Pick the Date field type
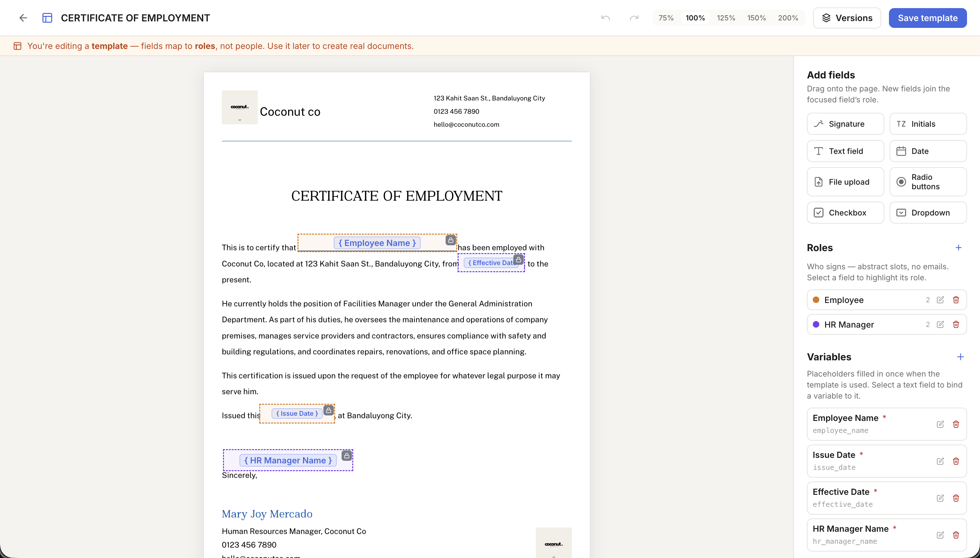This screenshot has width=980, height=558. (x=928, y=151)
